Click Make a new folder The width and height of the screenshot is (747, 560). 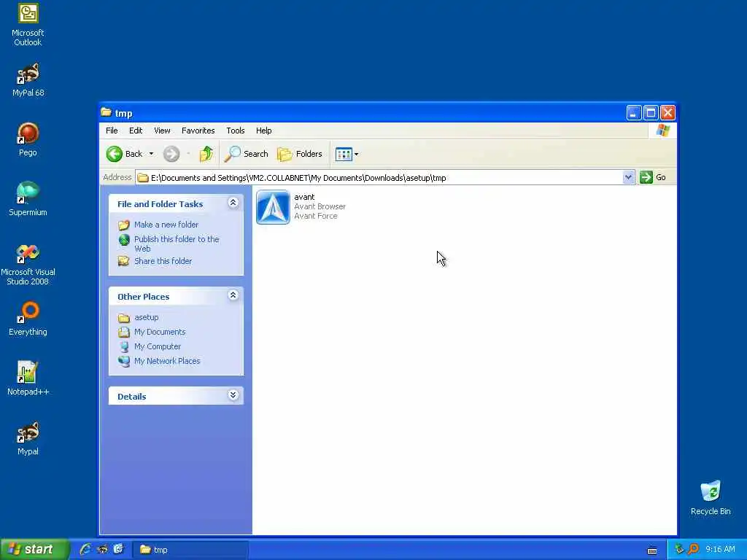(166, 225)
